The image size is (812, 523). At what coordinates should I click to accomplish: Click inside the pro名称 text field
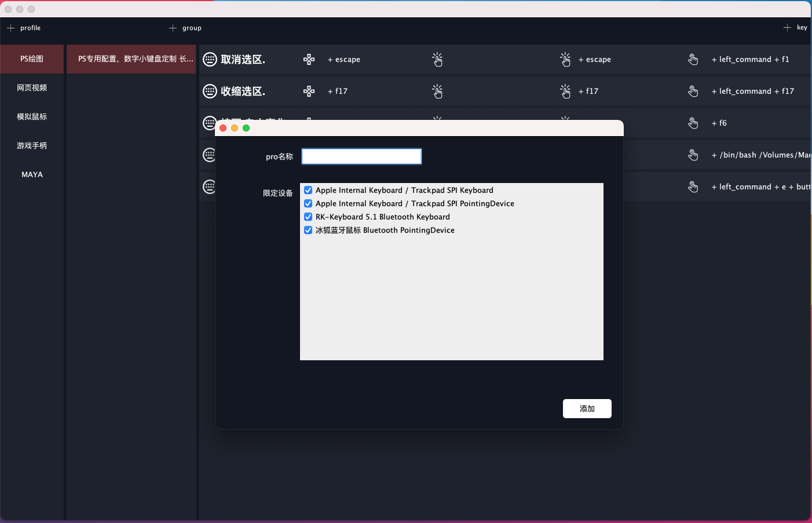(x=361, y=156)
